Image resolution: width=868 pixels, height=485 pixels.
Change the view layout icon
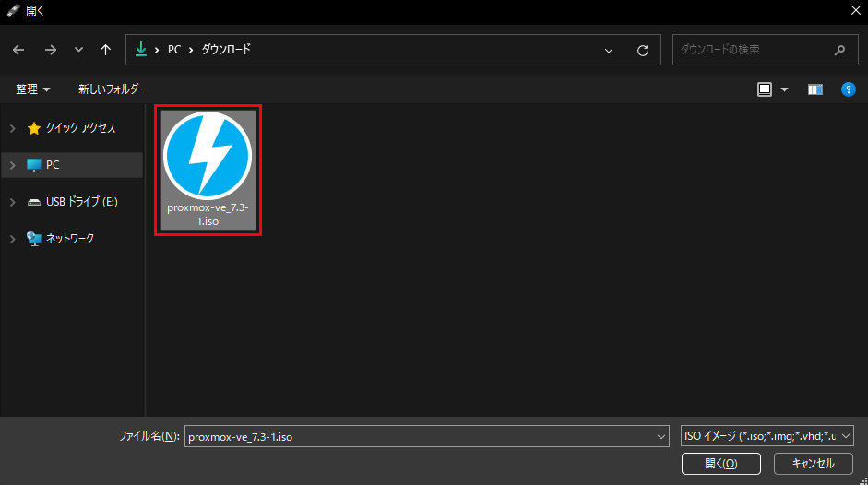(x=765, y=89)
